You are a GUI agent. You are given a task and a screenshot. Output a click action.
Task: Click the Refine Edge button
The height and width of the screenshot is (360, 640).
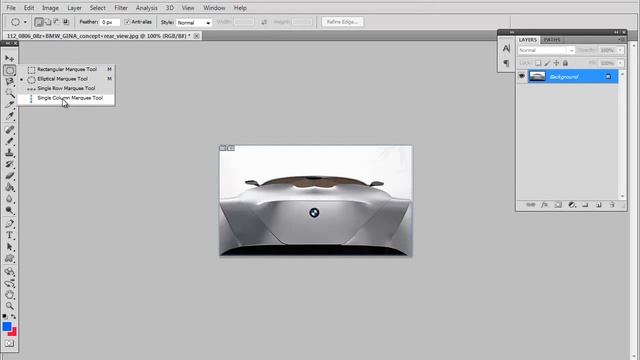point(342,22)
